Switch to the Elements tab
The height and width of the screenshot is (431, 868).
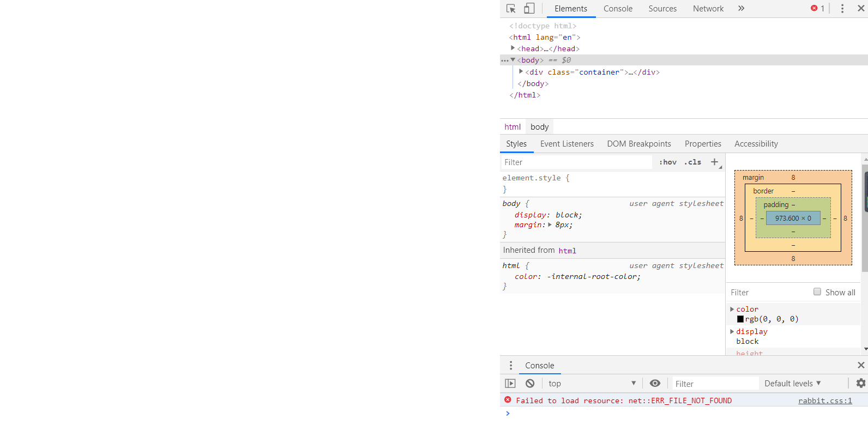pos(571,9)
